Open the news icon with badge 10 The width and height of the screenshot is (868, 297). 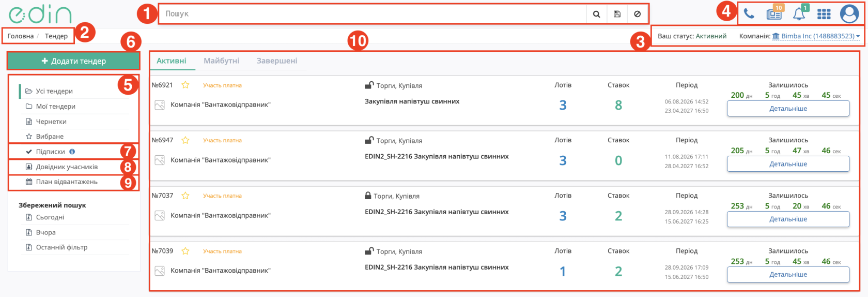(774, 13)
